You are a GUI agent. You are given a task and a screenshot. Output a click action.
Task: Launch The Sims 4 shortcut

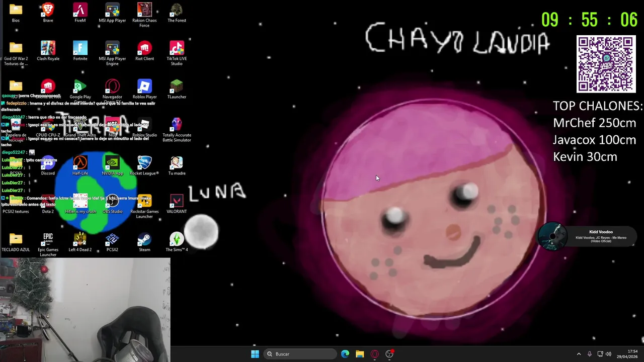177,242
